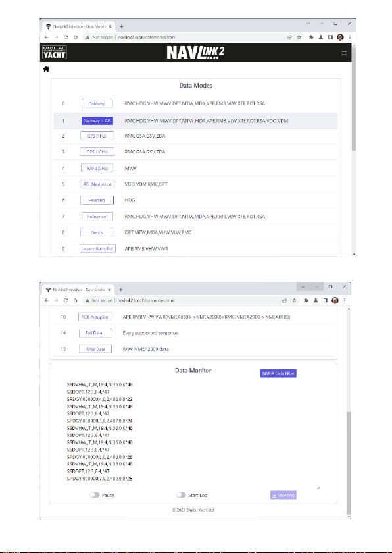This screenshot has height=553, width=392.
Task: Reload the page in bottom browser window
Action: [66, 300]
